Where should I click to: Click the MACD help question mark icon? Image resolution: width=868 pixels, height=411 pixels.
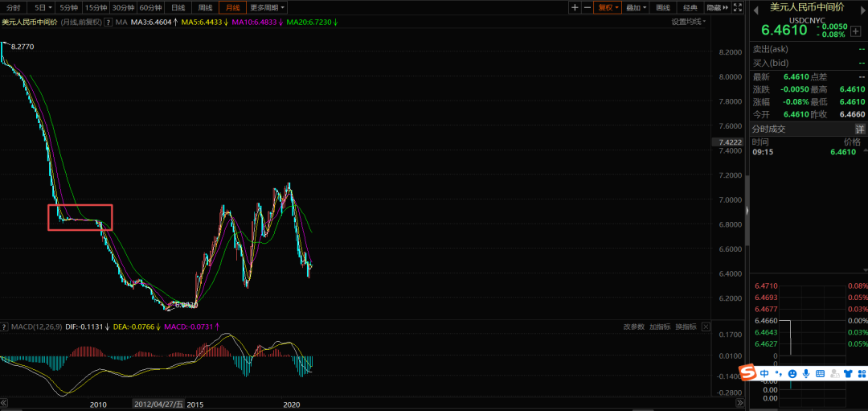pyautogui.click(x=5, y=327)
